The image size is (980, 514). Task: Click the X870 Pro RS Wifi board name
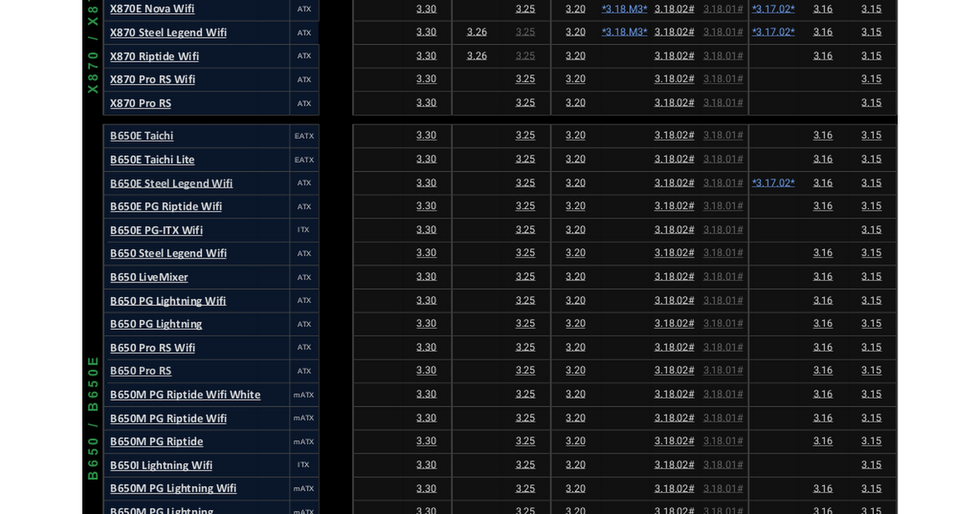point(153,80)
